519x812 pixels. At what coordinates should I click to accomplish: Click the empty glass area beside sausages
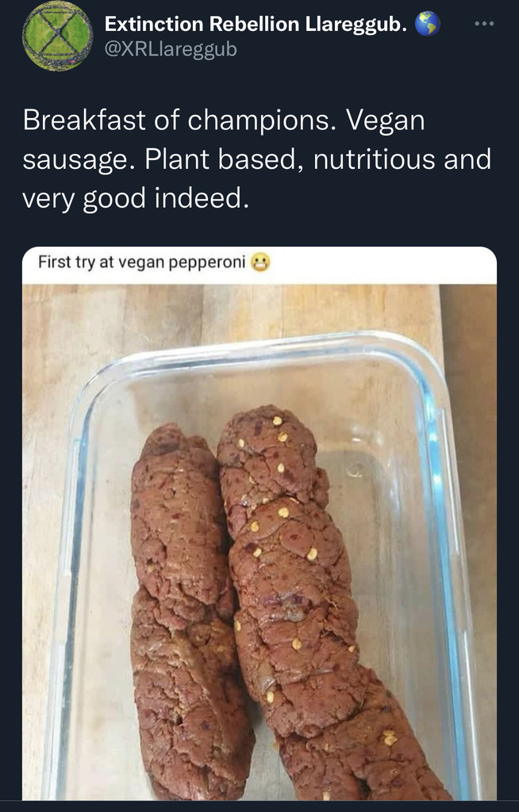379,544
